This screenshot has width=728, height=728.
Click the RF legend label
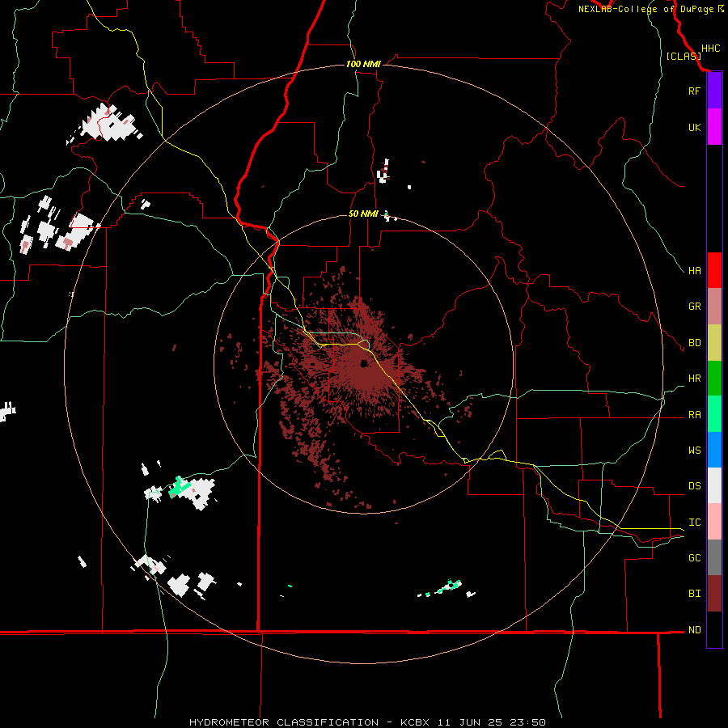[694, 91]
